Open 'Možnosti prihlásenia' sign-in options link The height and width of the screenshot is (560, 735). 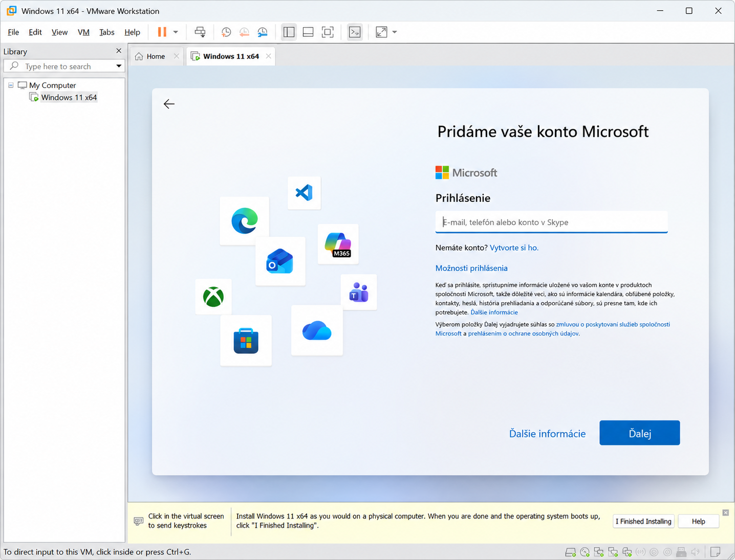coord(471,268)
